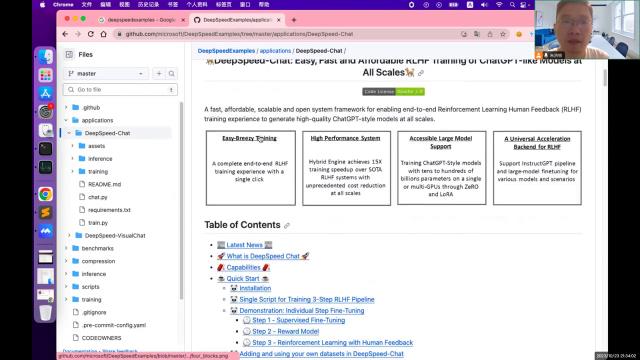This screenshot has height=360, width=640.
Task: Expand the DeepSpeed-VisualChat folder
Action: 69,236
